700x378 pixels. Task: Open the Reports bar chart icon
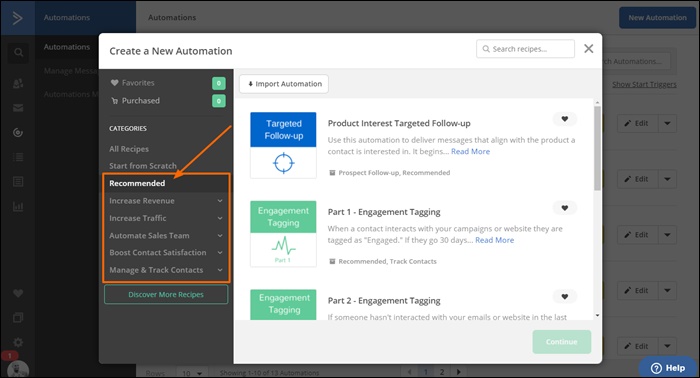(x=18, y=206)
